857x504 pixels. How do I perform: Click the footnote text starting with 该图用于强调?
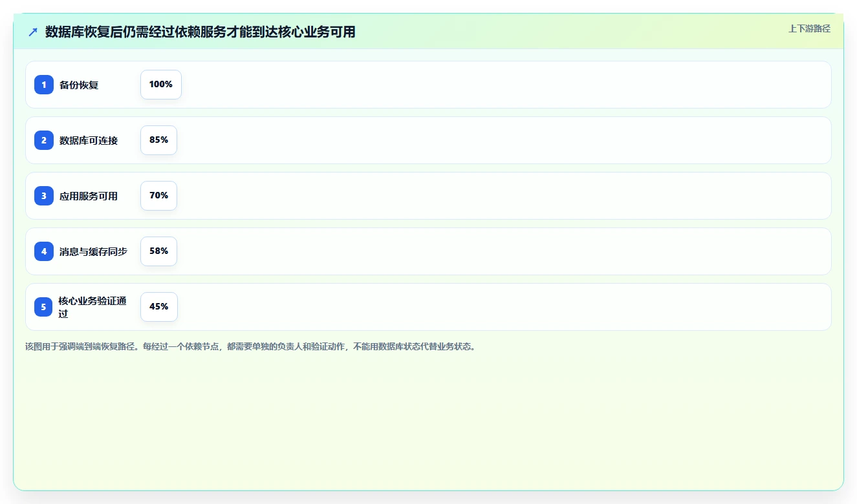click(251, 346)
